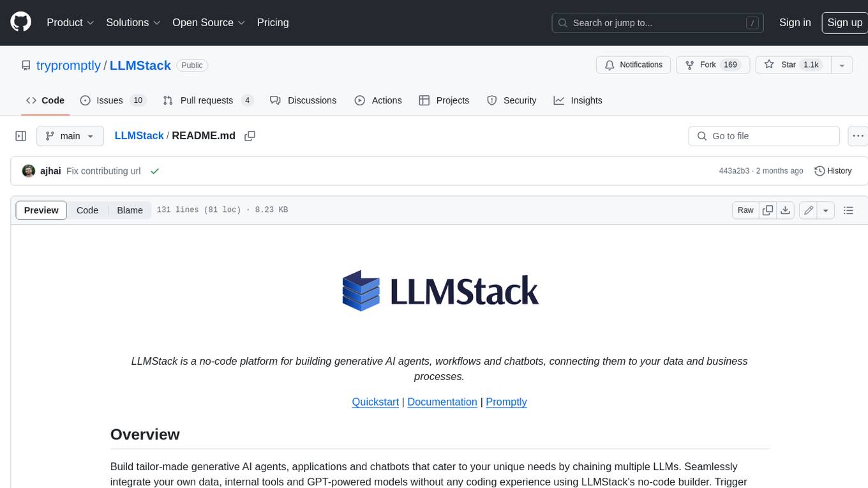Select the Code view

[87, 210]
